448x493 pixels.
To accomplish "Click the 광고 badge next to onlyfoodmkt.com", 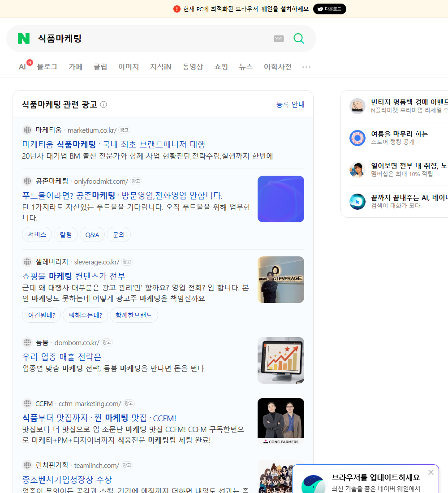I will click(136, 181).
